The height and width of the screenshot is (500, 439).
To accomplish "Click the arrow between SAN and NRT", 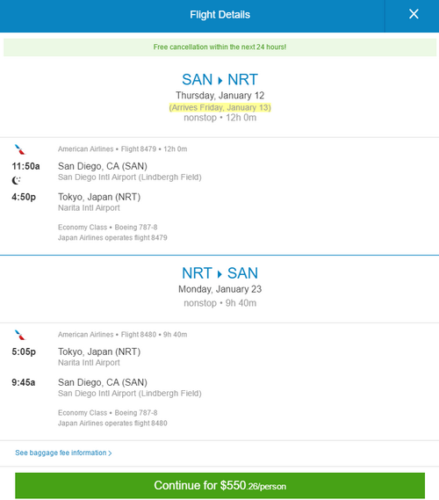I will [x=220, y=81].
